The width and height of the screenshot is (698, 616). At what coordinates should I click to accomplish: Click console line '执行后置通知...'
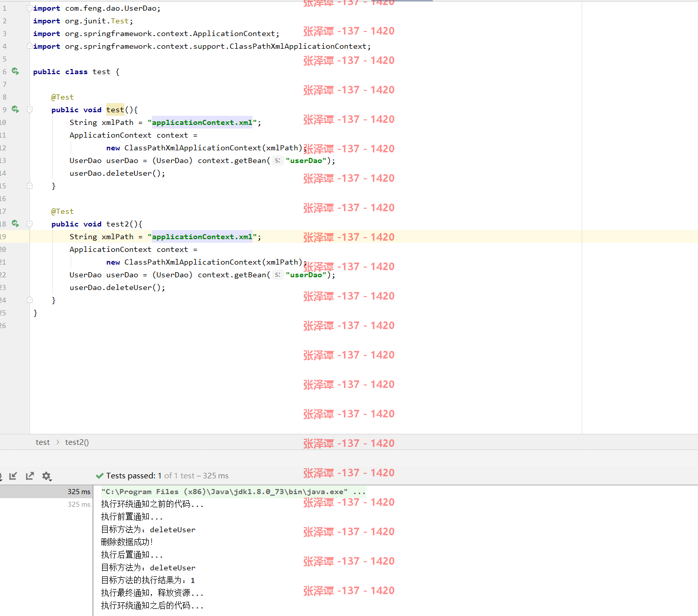132,555
